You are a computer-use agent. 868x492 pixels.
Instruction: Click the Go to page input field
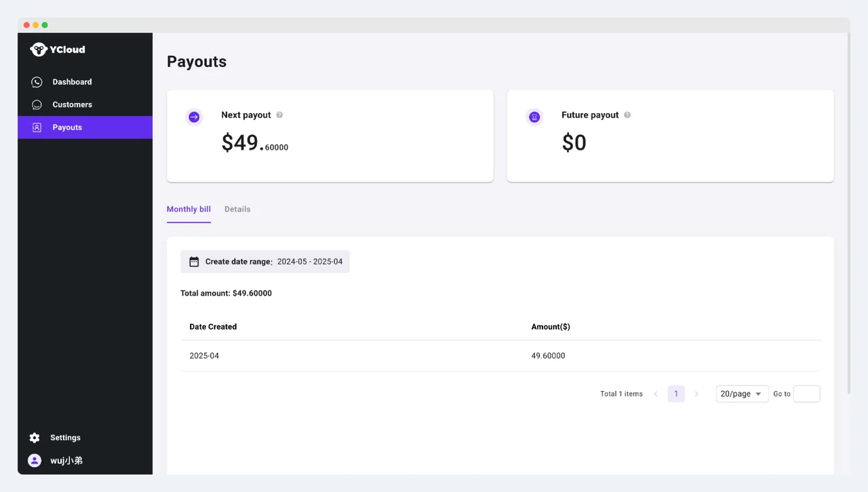(806, 394)
